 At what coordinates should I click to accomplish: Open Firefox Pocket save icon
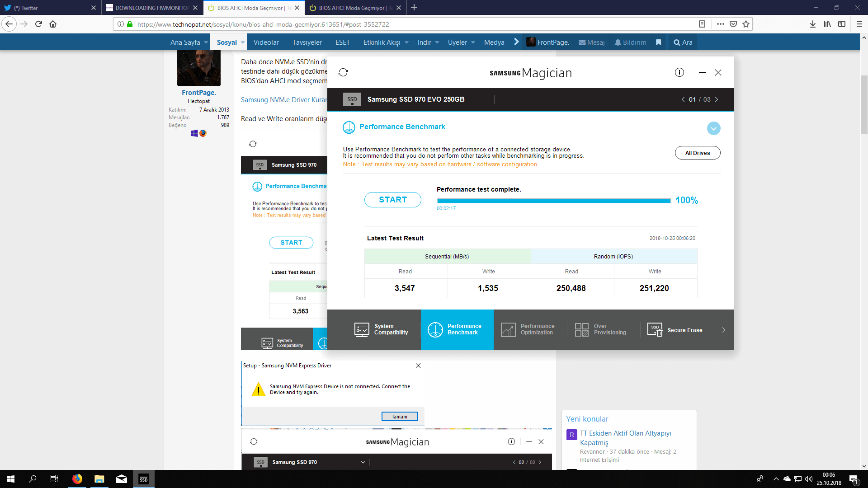(733, 24)
